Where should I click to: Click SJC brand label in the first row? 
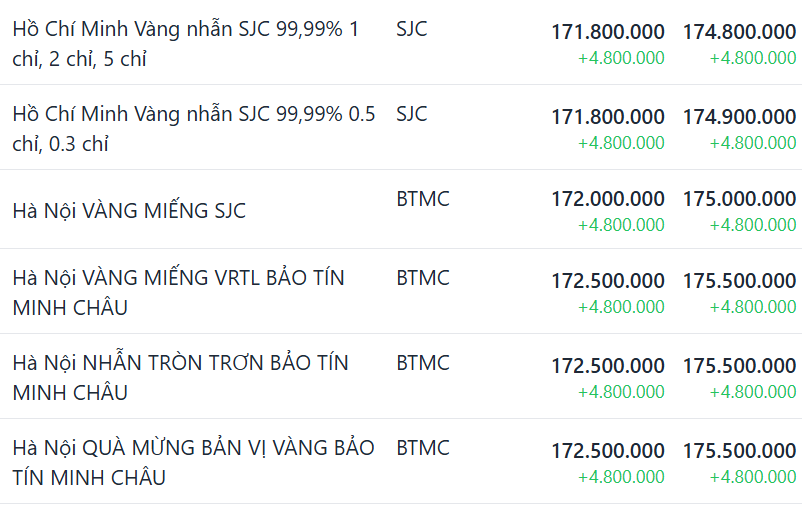[411, 29]
